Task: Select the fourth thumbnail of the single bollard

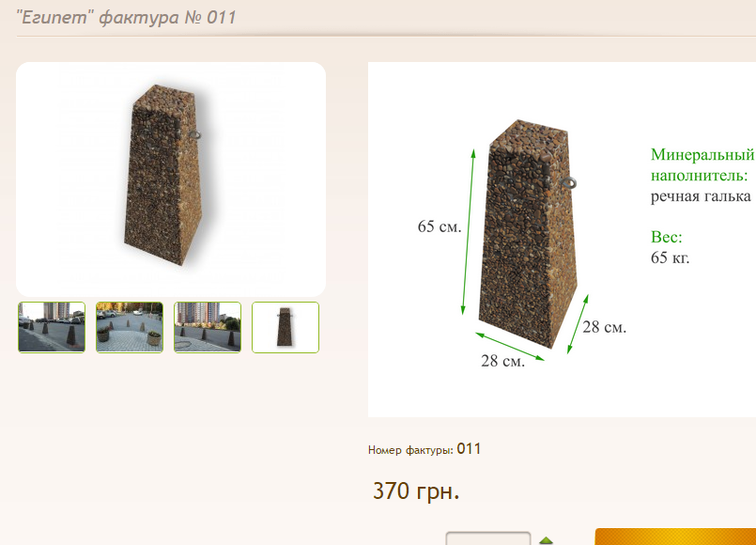Action: 285,327
